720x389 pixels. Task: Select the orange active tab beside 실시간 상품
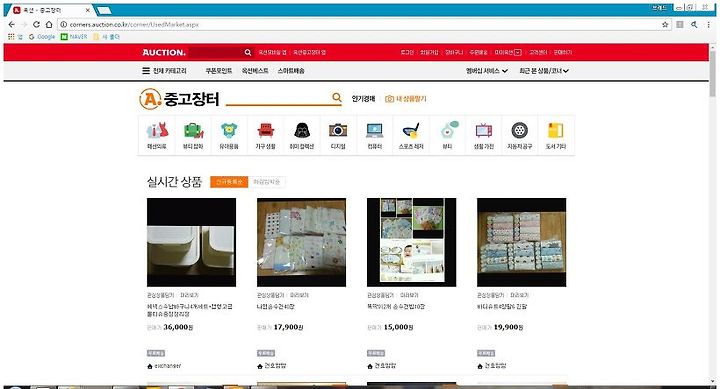[229, 182]
